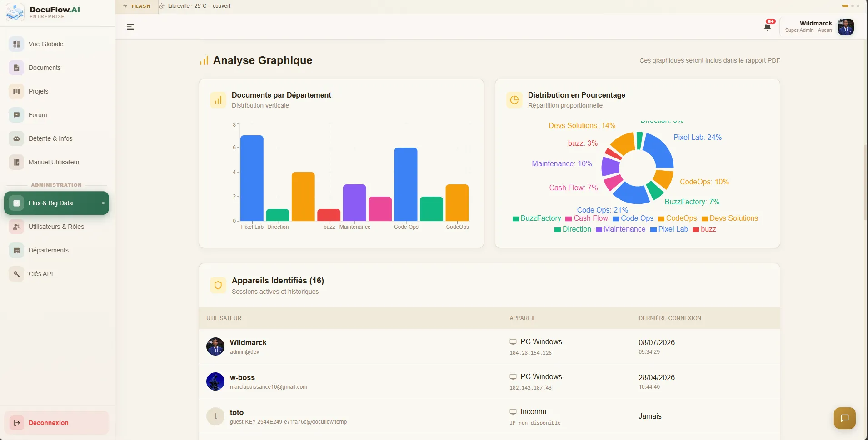Screen dimensions: 868x440
Task: Toggle Pixel Lab legend entry
Action: tap(669, 229)
